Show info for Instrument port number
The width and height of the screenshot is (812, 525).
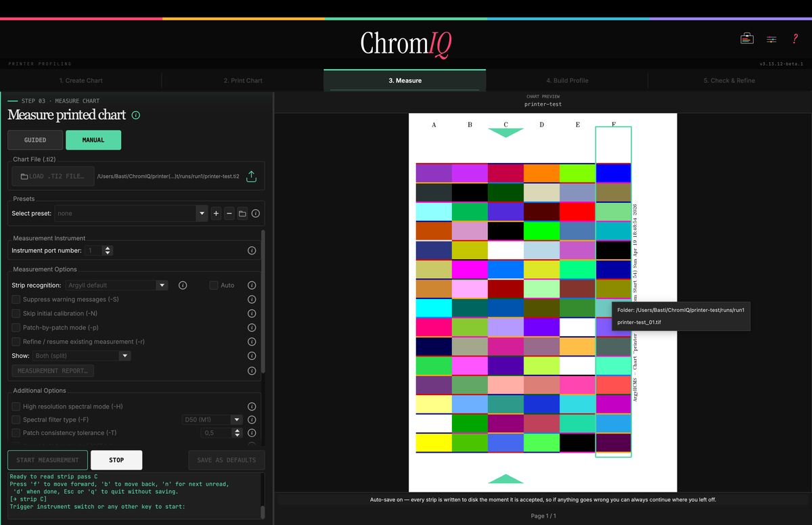(252, 250)
